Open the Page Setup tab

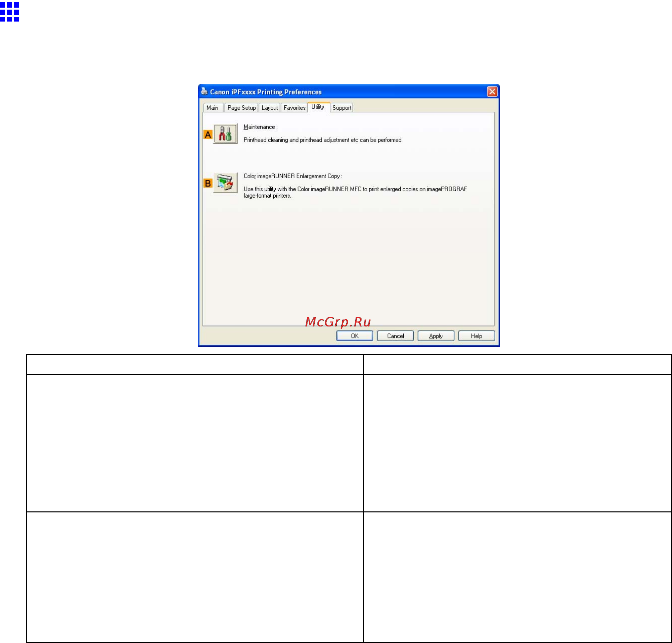241,108
